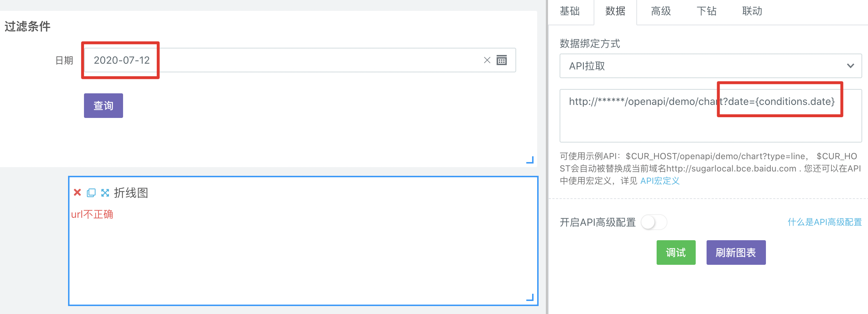Delete the 折线图 chart with red X
This screenshot has width=868, height=314.
point(77,192)
